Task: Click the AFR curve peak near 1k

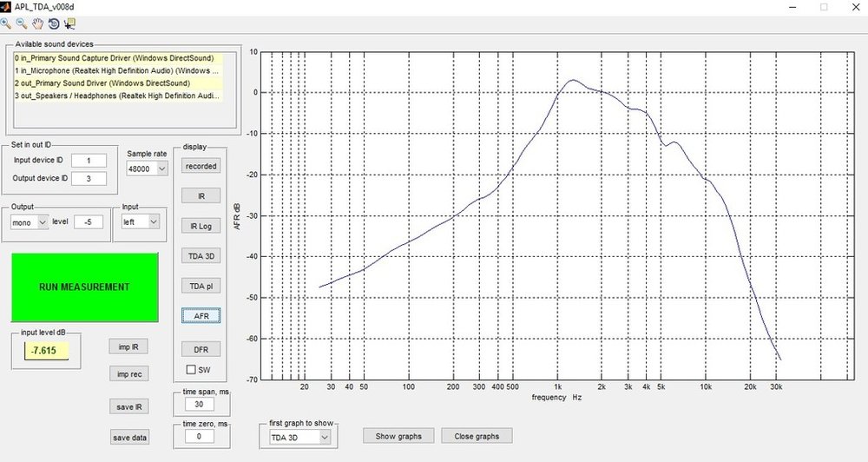Action: click(572, 80)
